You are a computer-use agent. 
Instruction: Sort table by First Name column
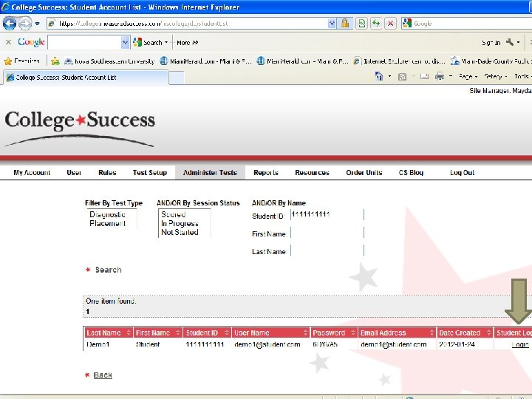coord(158,332)
